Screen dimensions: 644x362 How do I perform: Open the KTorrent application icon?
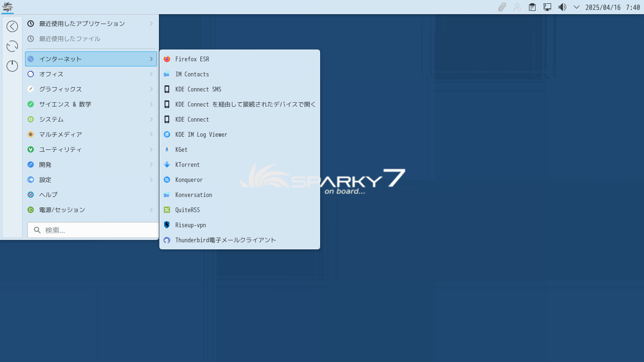(167, 165)
